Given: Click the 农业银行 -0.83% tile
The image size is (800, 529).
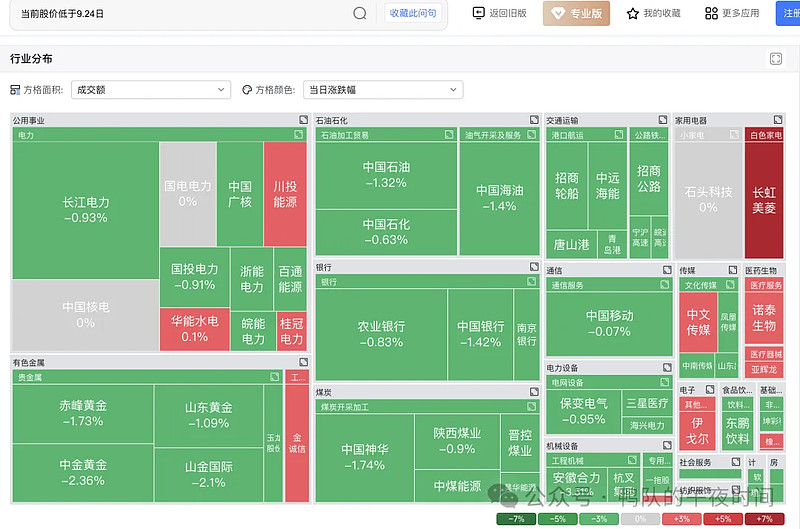Looking at the screenshot, I should [x=382, y=334].
